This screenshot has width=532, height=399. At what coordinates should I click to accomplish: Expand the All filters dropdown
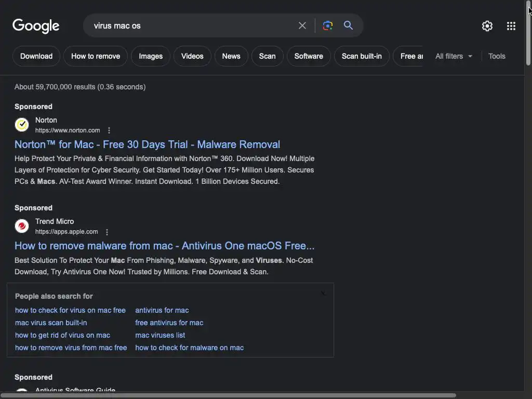454,56
